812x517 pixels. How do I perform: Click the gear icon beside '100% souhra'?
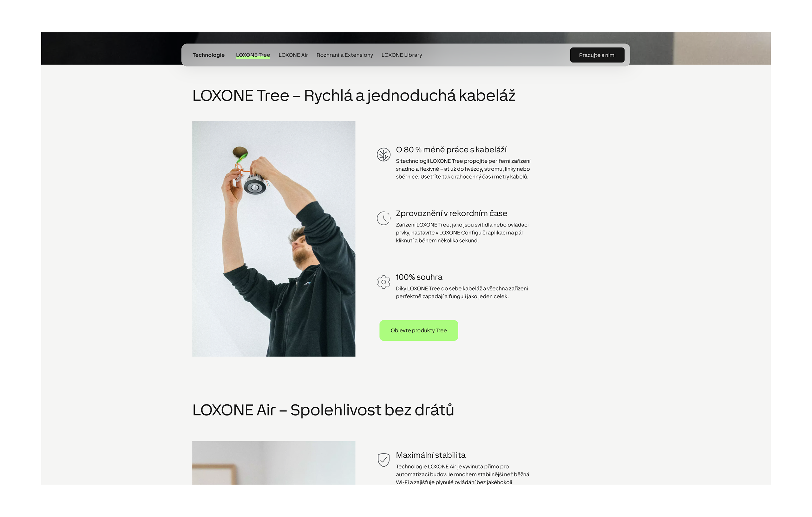coord(383,282)
